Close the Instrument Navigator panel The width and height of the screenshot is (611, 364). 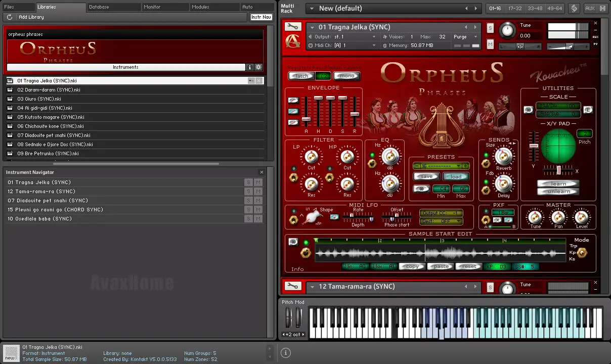(x=261, y=172)
